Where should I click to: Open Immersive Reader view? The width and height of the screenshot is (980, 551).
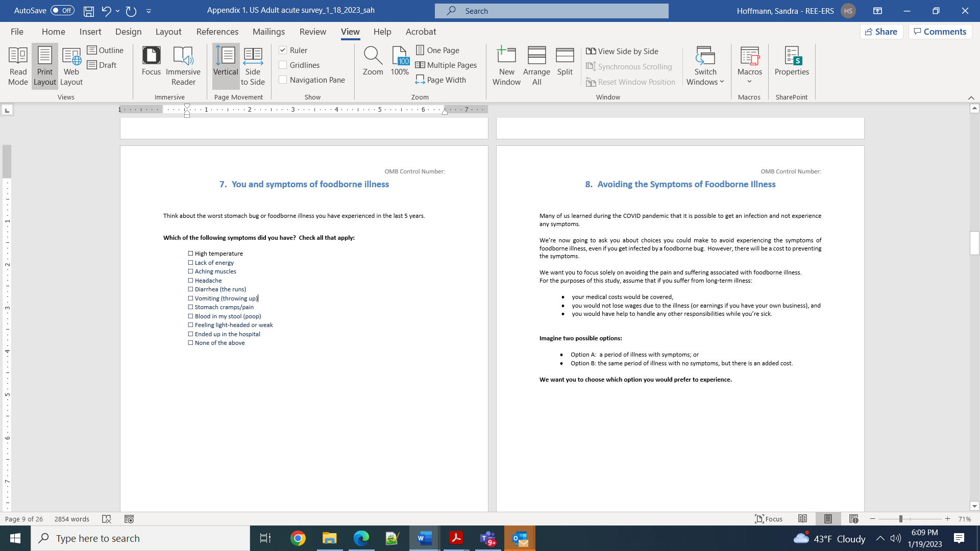coord(183,65)
